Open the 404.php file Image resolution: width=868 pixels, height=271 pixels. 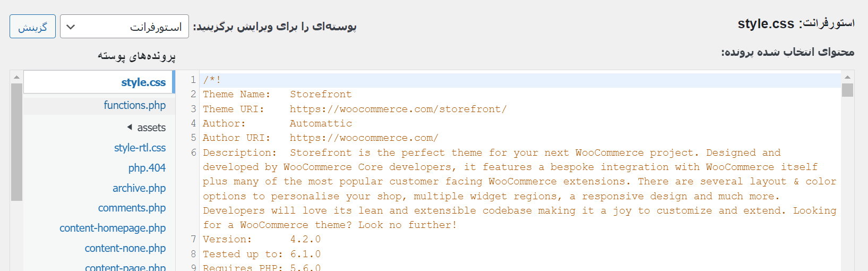tap(147, 168)
